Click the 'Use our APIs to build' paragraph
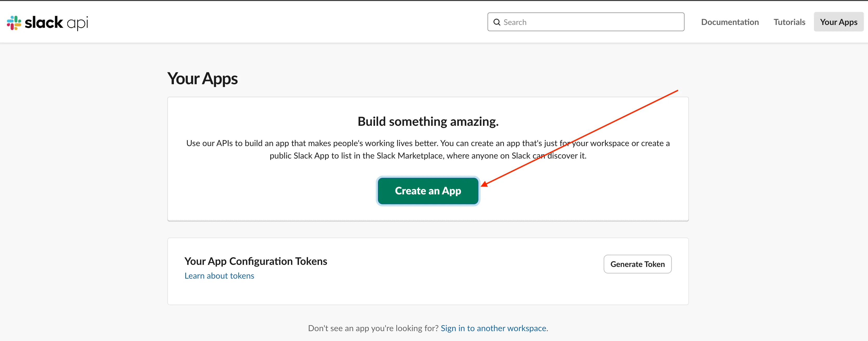Image resolution: width=868 pixels, height=341 pixels. (428, 149)
